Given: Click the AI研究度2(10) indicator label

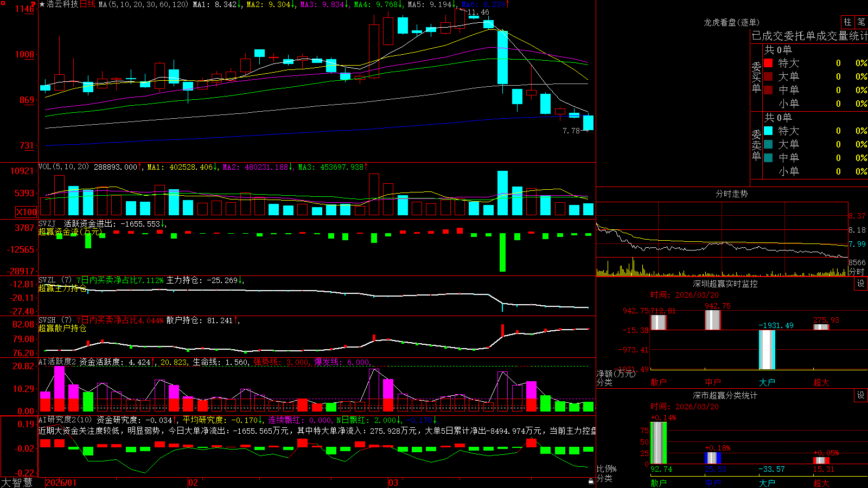Looking at the screenshot, I should coord(65,420).
